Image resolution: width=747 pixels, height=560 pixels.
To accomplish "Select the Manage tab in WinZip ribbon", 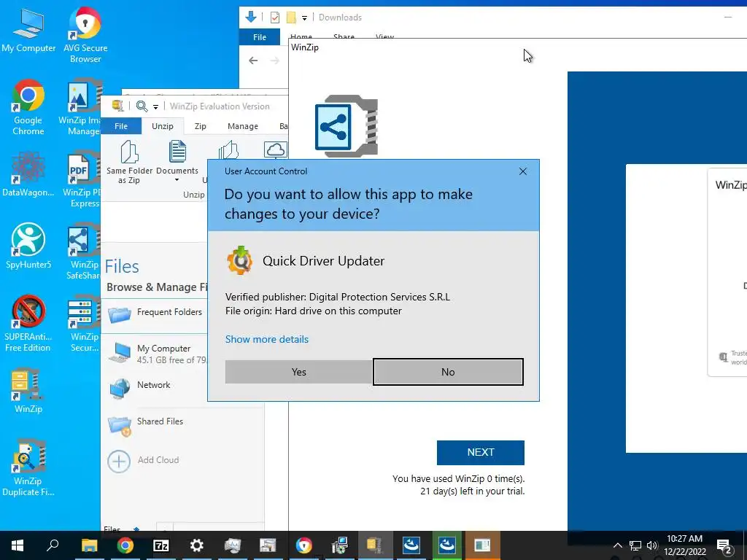I will coord(242,126).
